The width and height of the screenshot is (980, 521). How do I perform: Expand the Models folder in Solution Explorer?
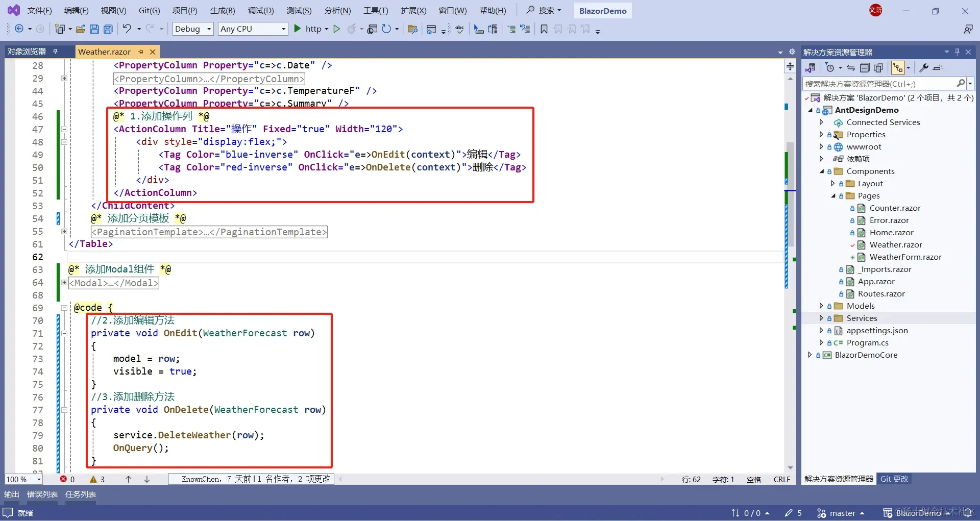(821, 306)
